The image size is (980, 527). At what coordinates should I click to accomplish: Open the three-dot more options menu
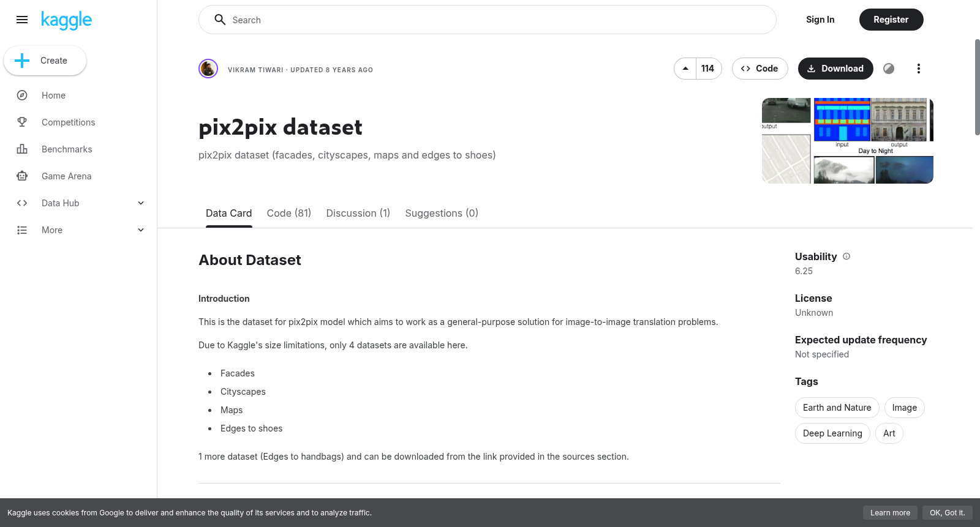[919, 69]
